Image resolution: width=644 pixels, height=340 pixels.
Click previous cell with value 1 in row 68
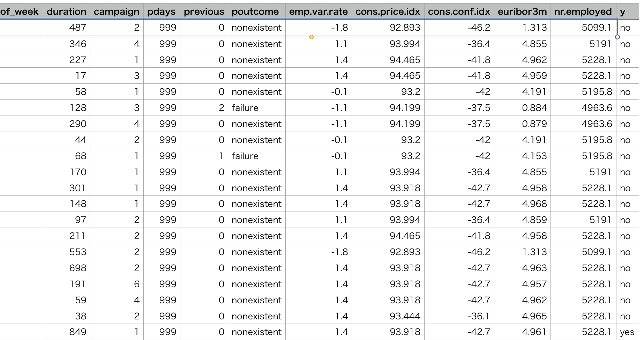pos(204,156)
